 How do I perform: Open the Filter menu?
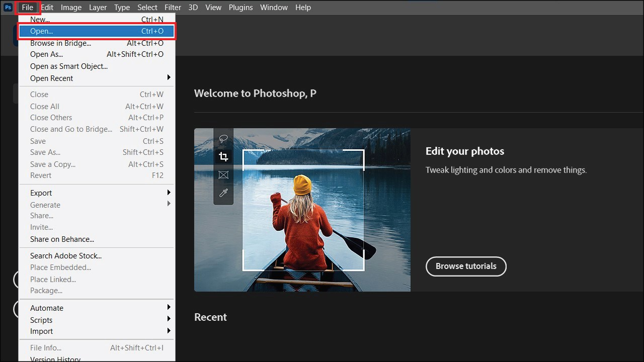(x=173, y=7)
